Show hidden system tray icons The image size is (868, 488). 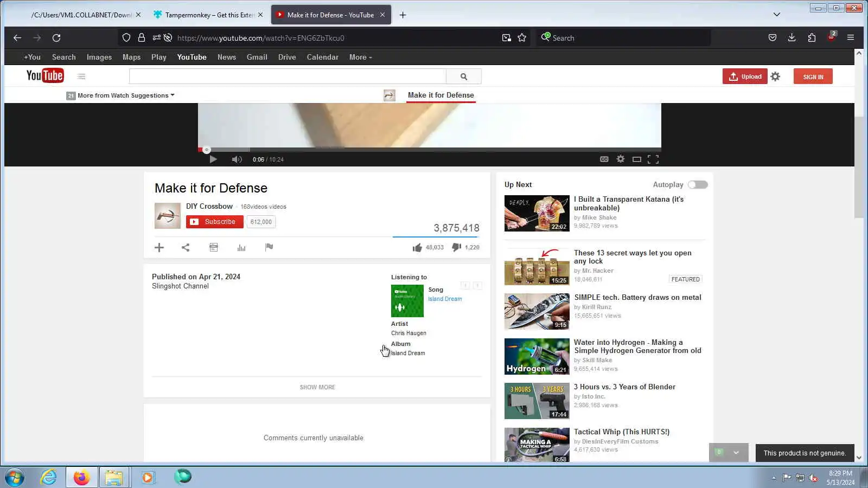[774, 478]
